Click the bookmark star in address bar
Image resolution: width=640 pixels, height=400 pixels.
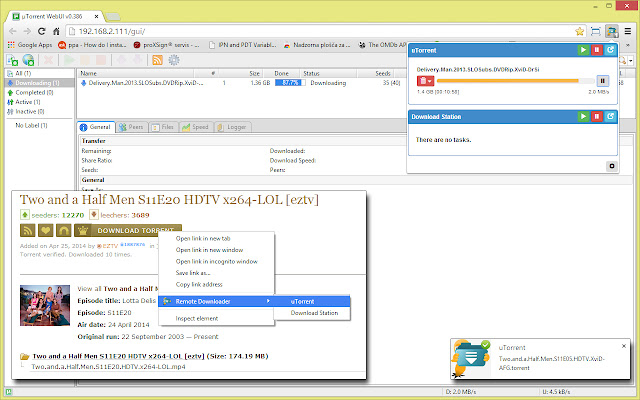coord(579,31)
